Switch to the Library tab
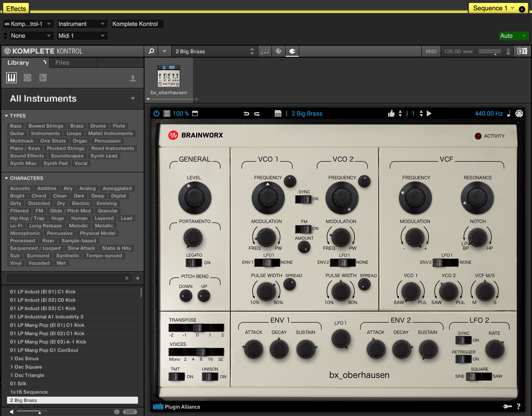 tap(25, 63)
